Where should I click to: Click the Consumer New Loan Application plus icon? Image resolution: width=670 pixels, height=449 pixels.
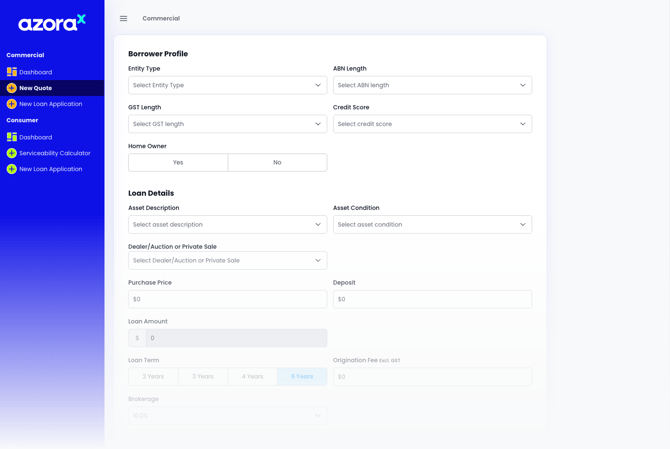[x=12, y=169]
